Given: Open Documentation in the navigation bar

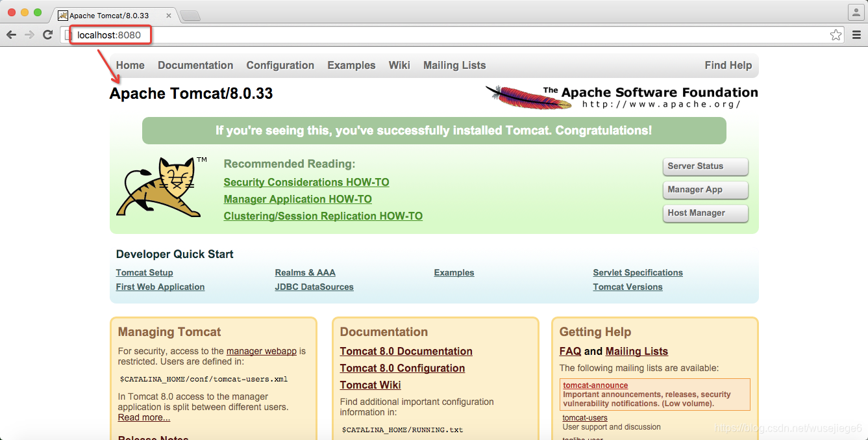Looking at the screenshot, I should (195, 65).
